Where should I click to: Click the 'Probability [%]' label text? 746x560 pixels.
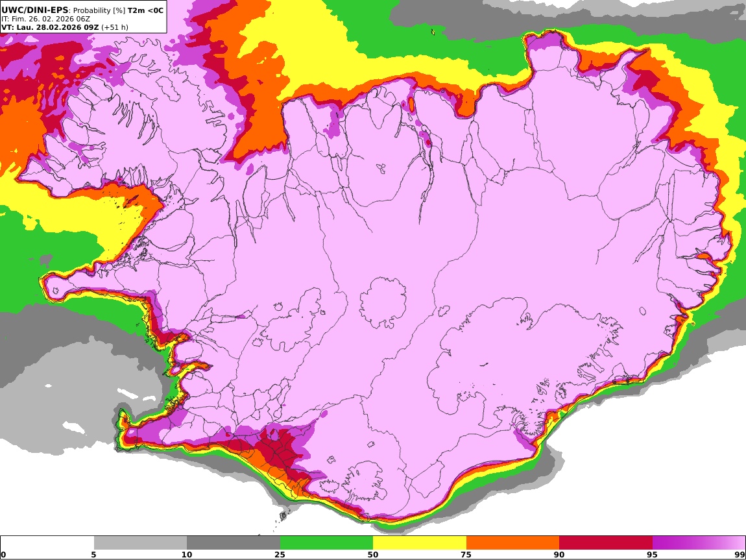[99, 10]
